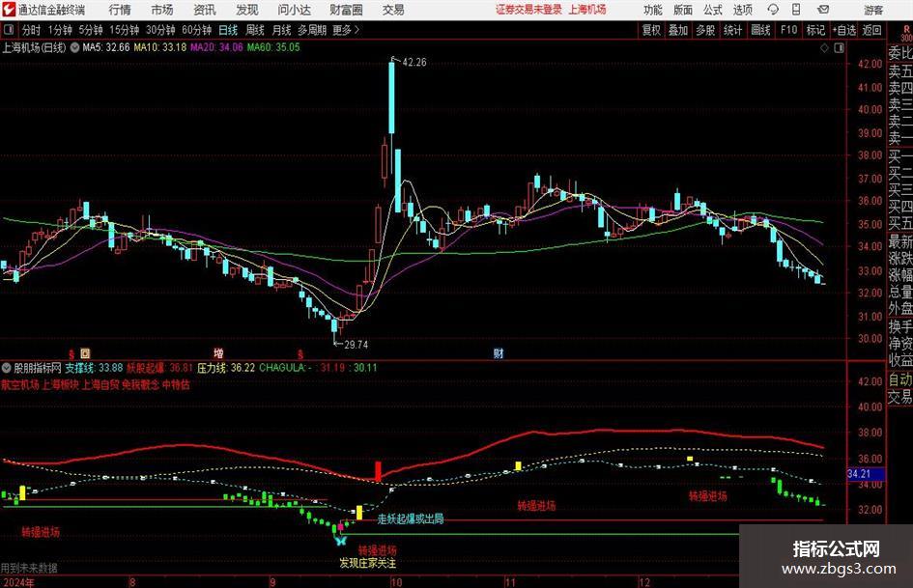Click the 游客 user label
Viewport: 913px width, 588px height.
pos(873,10)
